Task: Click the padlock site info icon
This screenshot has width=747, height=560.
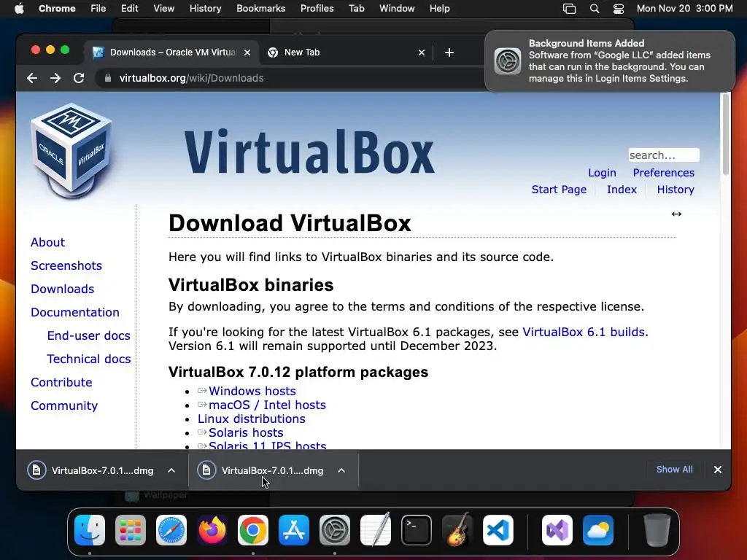Action: click(108, 78)
